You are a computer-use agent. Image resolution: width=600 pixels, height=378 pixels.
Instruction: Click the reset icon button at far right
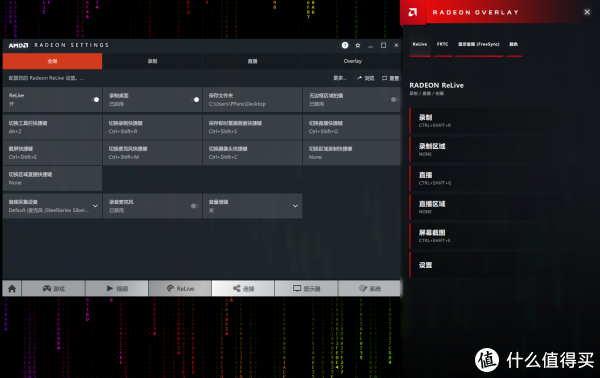pyautogui.click(x=390, y=78)
